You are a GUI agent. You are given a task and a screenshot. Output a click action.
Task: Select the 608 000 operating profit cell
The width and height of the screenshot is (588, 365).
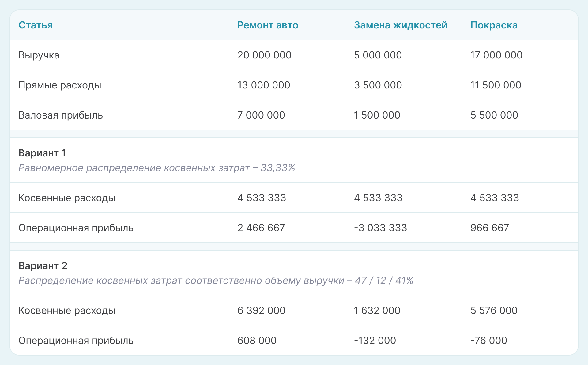[x=257, y=341]
